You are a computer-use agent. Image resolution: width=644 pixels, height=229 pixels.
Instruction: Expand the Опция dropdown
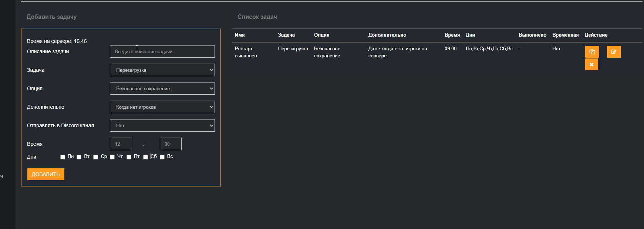(162, 88)
